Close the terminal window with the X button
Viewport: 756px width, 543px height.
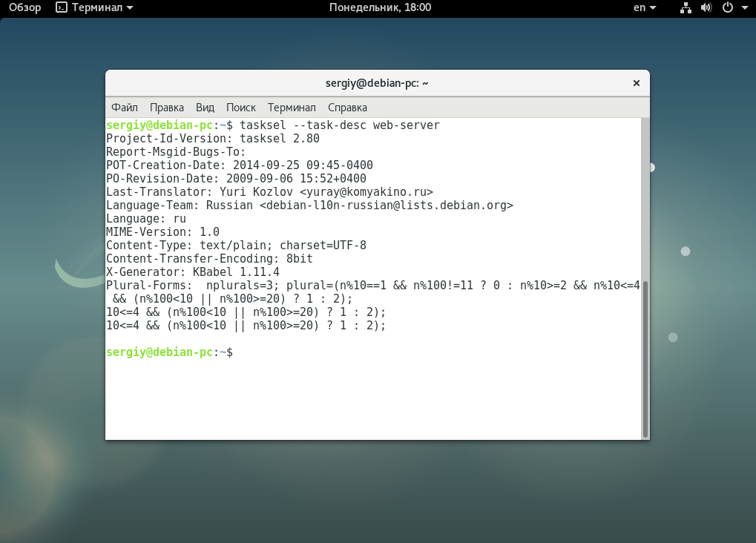click(x=636, y=83)
